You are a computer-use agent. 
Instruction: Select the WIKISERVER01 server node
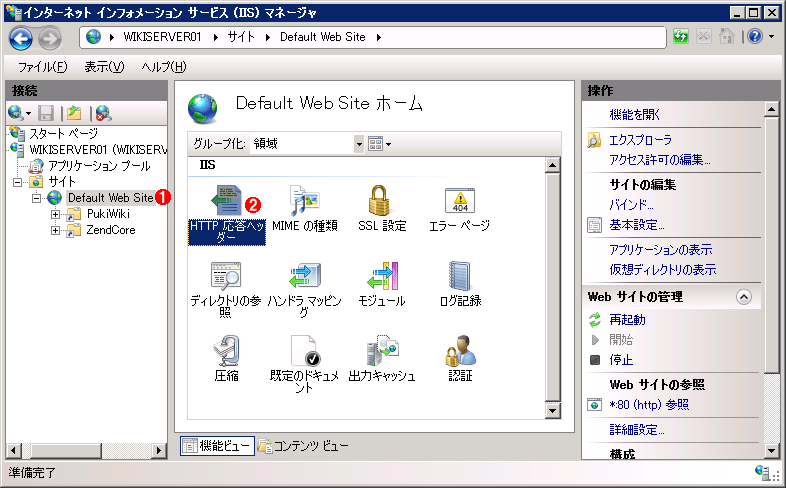coord(98,149)
